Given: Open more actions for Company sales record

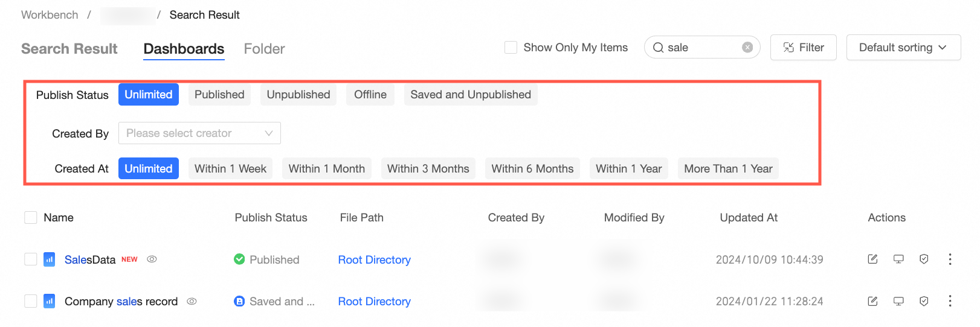Looking at the screenshot, I should click(x=950, y=301).
